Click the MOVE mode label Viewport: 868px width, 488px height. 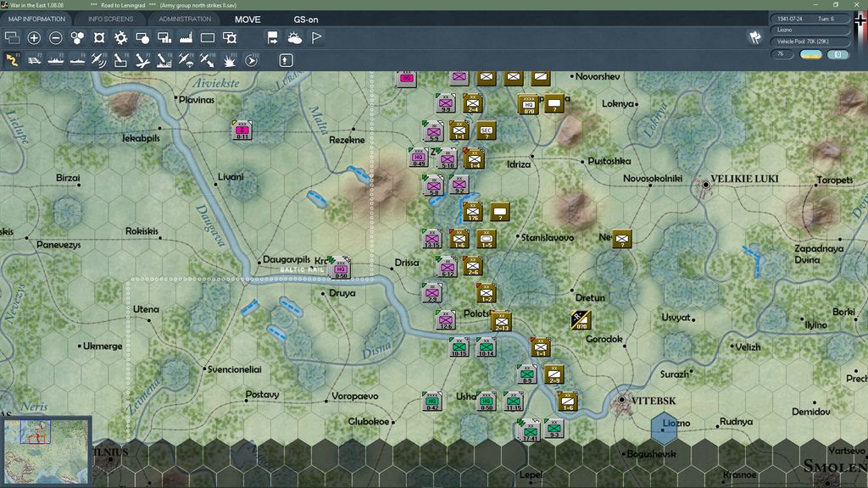(248, 19)
